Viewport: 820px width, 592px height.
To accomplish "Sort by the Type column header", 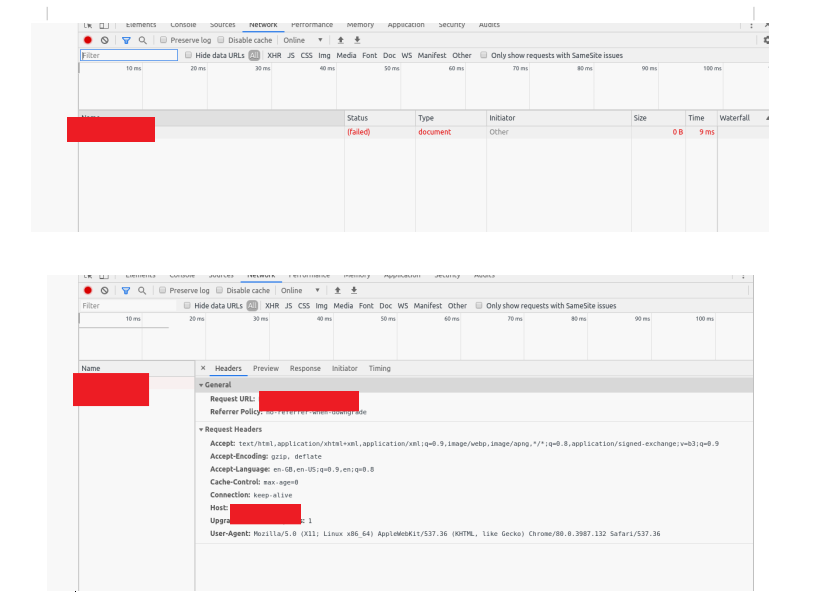I will (x=451, y=118).
